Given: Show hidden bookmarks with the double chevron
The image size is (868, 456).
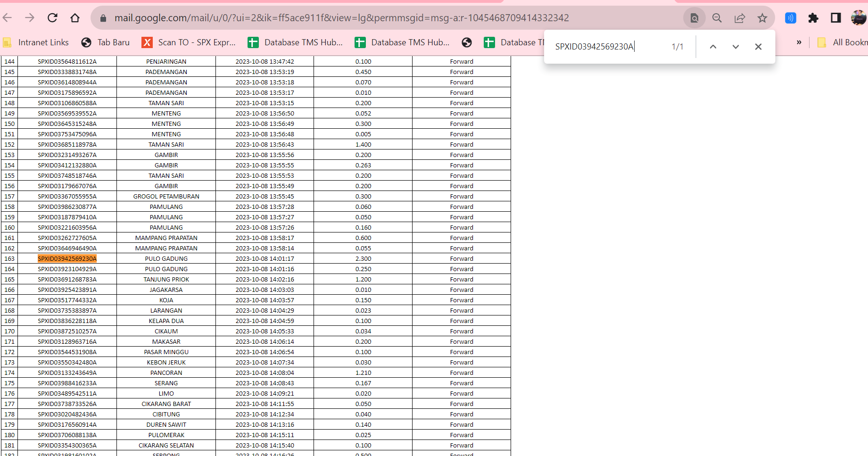Looking at the screenshot, I should click(x=799, y=42).
